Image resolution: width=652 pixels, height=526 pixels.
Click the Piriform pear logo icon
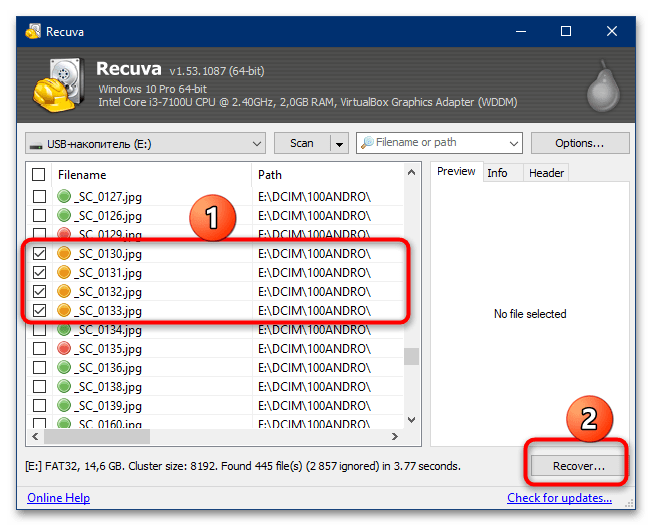[x=603, y=86]
